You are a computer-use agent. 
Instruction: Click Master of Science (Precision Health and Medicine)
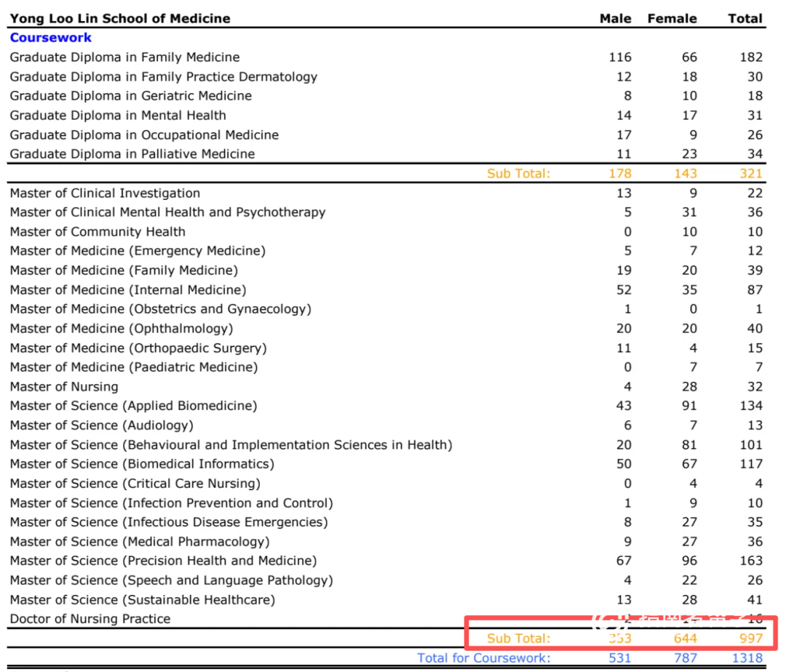[163, 561]
